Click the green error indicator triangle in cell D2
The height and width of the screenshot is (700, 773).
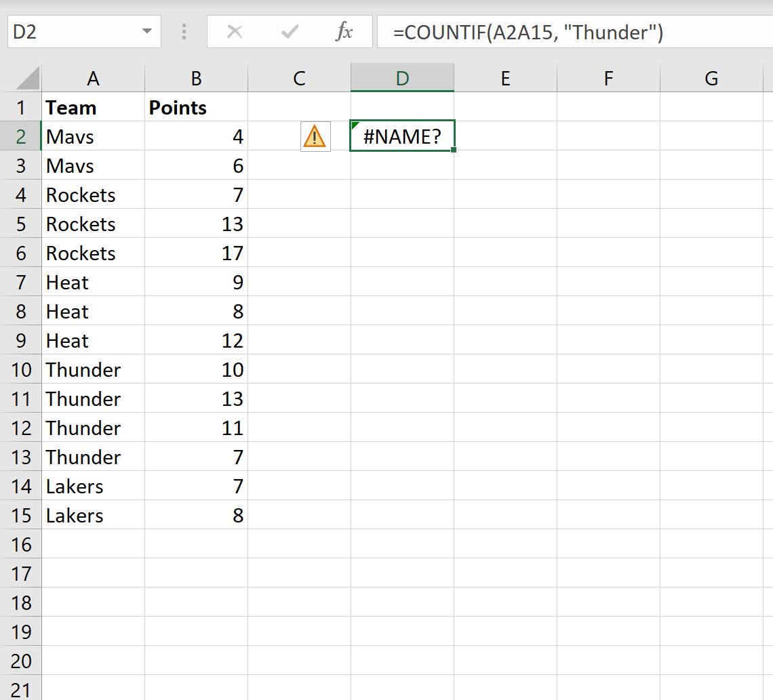tap(354, 123)
